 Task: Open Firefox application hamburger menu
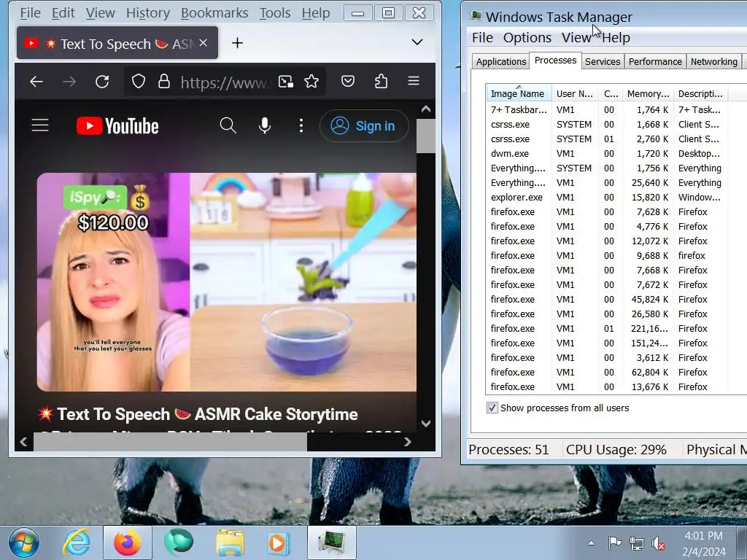414,82
